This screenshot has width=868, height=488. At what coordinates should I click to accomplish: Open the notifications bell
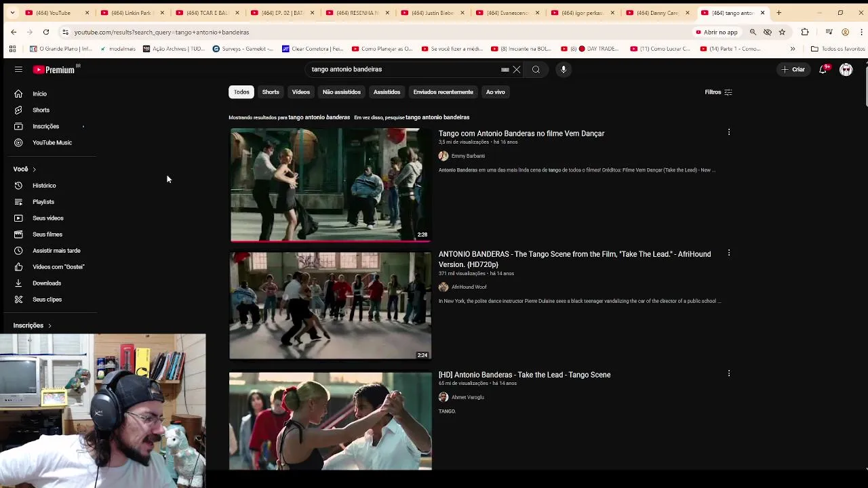[823, 69]
